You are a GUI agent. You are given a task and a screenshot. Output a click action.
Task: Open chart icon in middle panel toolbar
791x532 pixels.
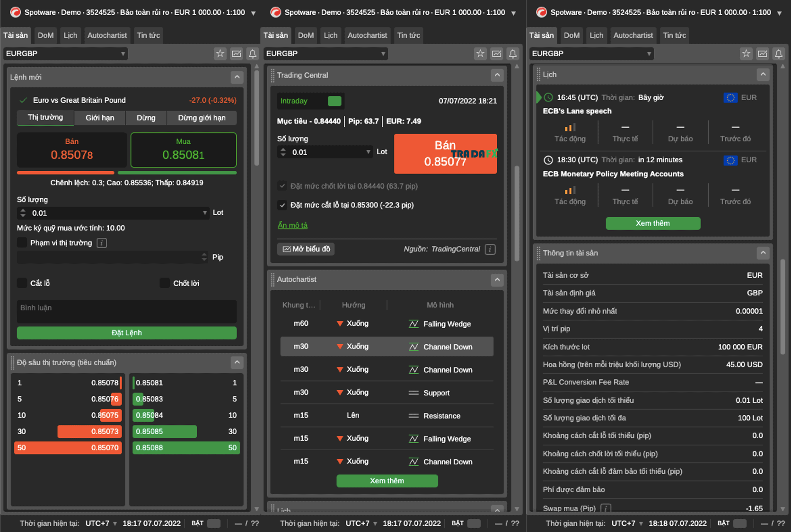[497, 54]
